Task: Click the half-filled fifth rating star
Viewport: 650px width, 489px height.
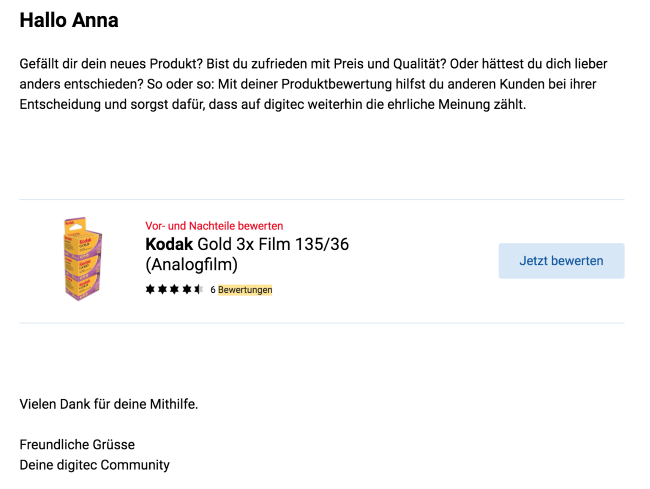Action: [x=198, y=290]
